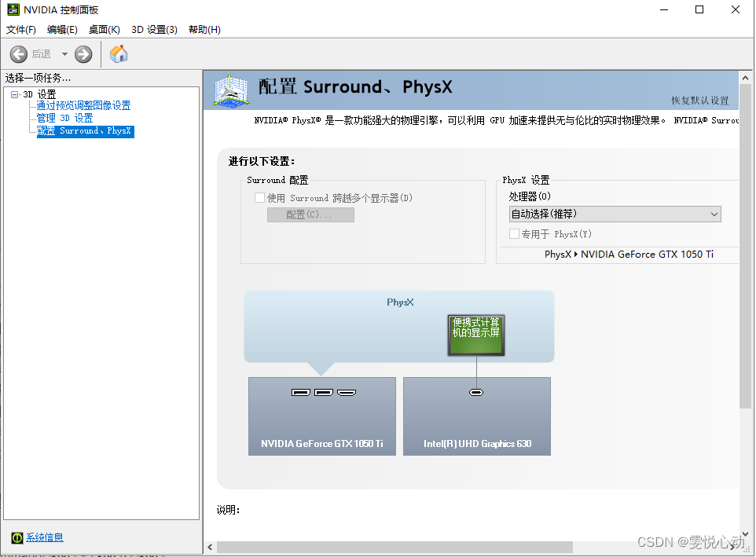The height and width of the screenshot is (557, 756).
Task: Click the horizontal scrollbar thumb
Action: pos(395,548)
